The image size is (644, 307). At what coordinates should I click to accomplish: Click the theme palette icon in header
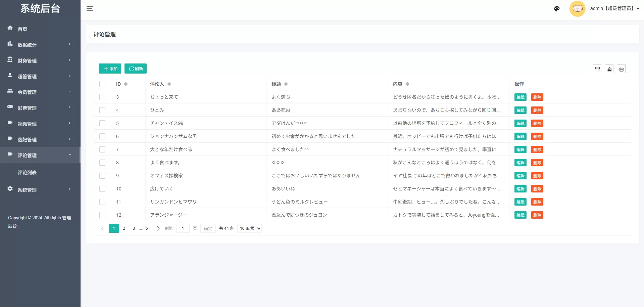556,9
